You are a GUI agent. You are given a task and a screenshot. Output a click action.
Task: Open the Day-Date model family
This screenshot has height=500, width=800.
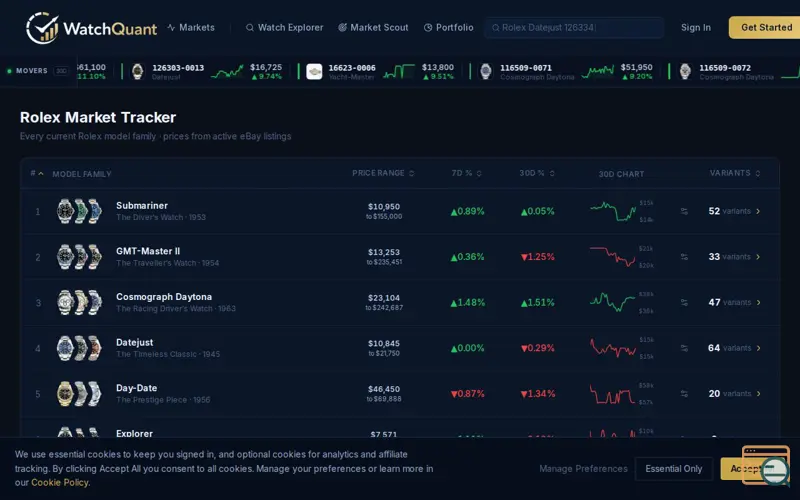point(400,394)
